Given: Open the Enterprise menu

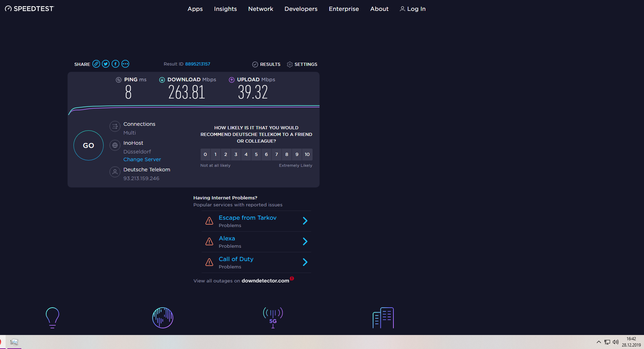Looking at the screenshot, I should [344, 9].
